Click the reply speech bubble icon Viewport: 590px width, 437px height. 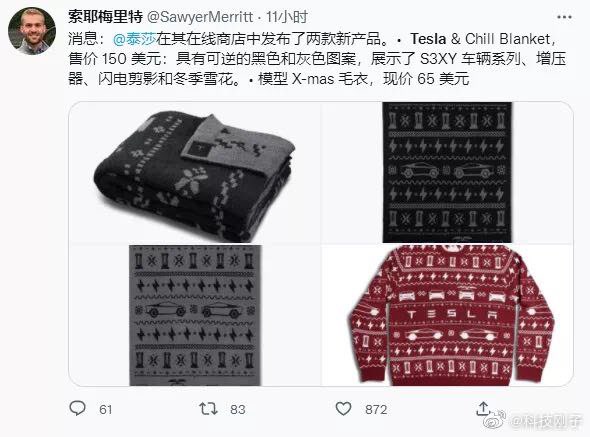click(78, 408)
